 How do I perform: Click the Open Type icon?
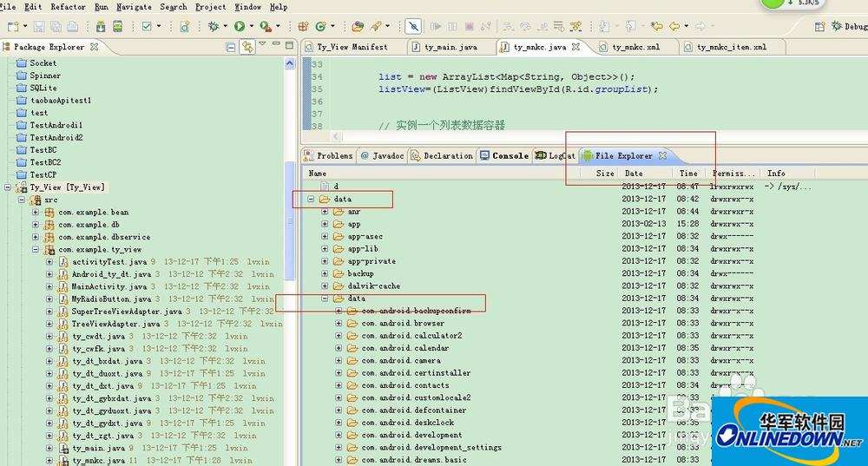pos(358,26)
